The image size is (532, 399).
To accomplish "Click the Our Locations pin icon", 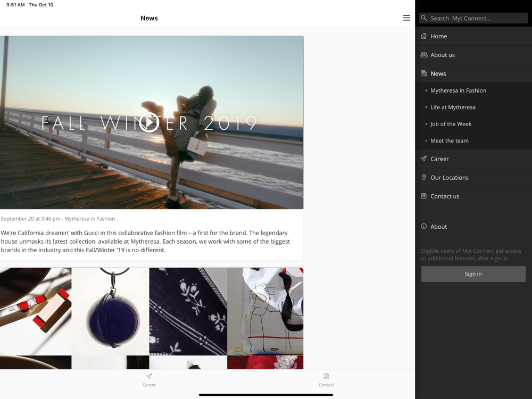I will [424, 177].
